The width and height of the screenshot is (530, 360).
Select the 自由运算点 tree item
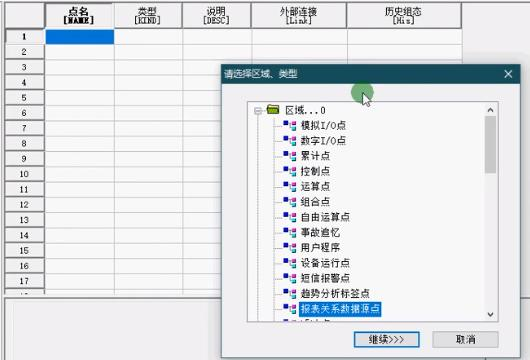(x=325, y=217)
